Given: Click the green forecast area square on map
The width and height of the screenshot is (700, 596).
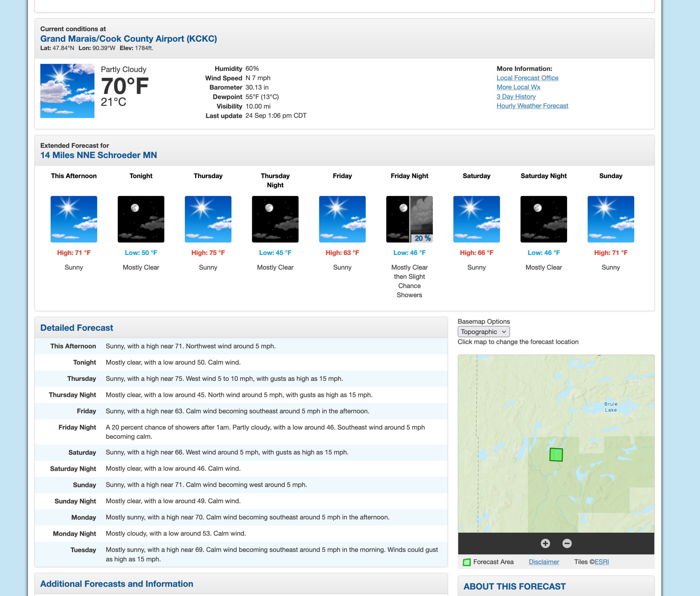Looking at the screenshot, I should (556, 455).
